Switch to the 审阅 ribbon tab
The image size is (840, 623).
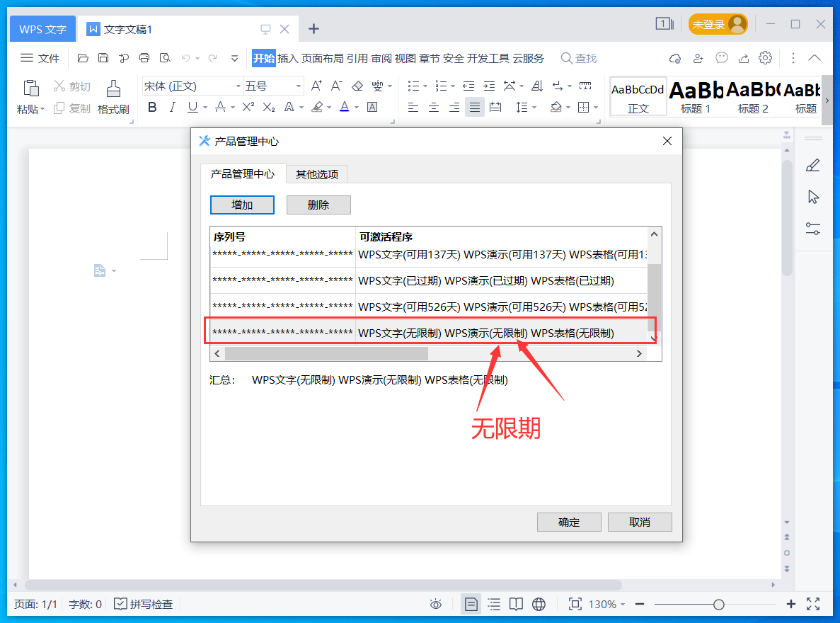point(381,58)
